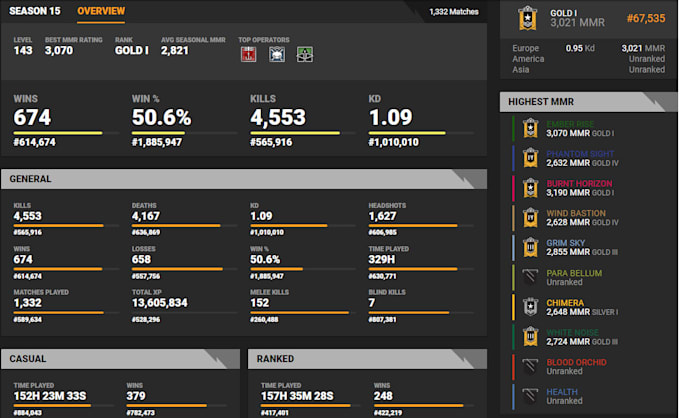Viewport: 680px width, 418px height.
Task: Click the Deaths value 4,167
Action: pos(146,216)
